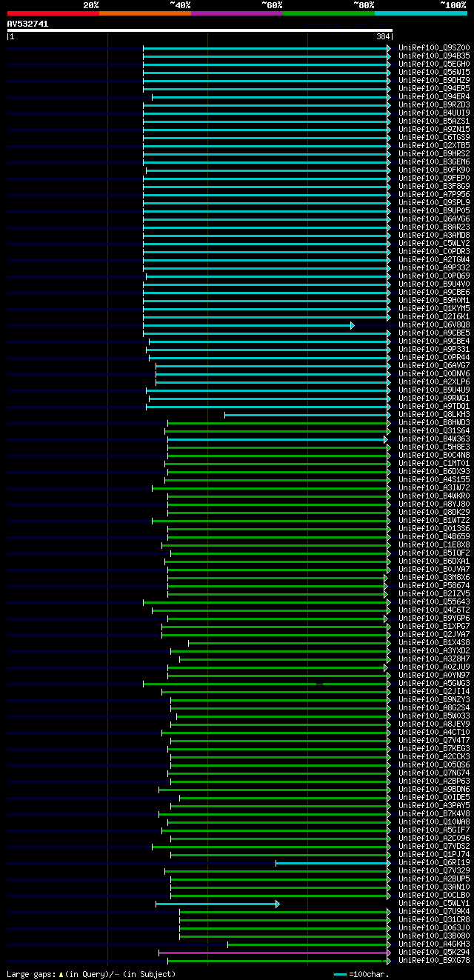The image size is (474, 980).
Task: Select label UniRef100_A9ZN15
Action: click(434, 130)
